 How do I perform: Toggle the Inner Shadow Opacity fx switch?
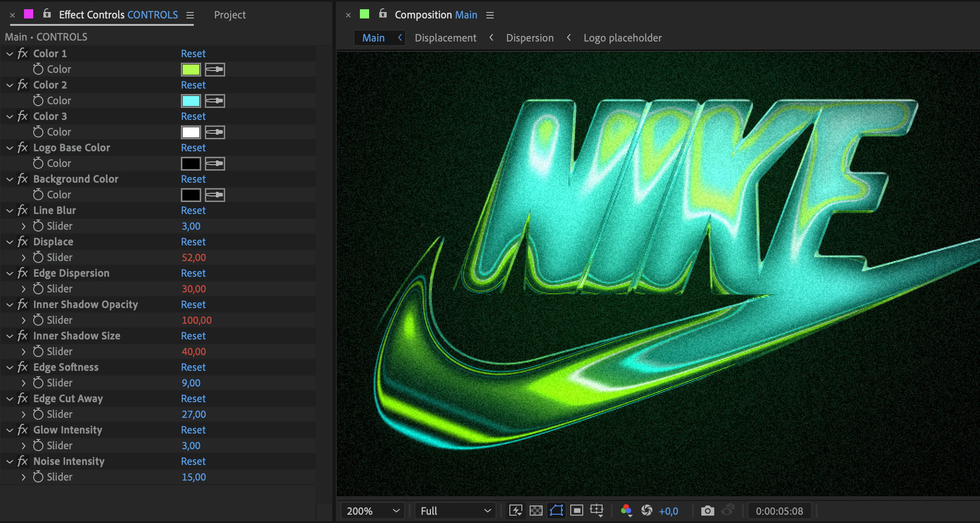pos(23,304)
